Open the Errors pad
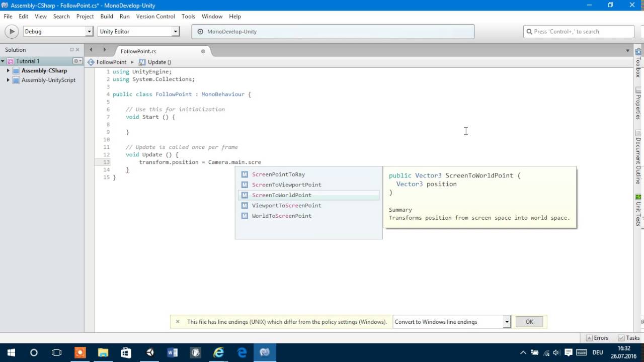 pyautogui.click(x=597, y=338)
